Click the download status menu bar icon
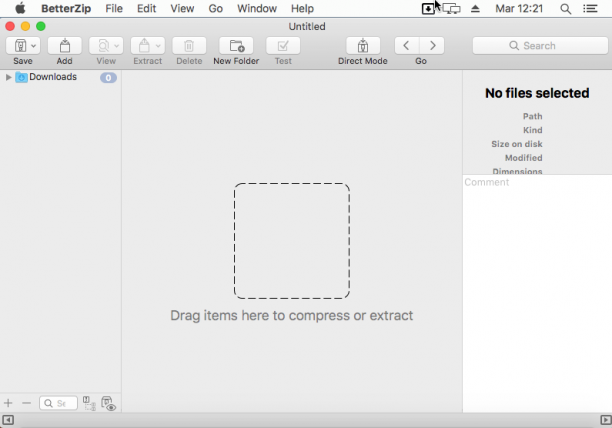This screenshot has width=612, height=428. coord(428,9)
